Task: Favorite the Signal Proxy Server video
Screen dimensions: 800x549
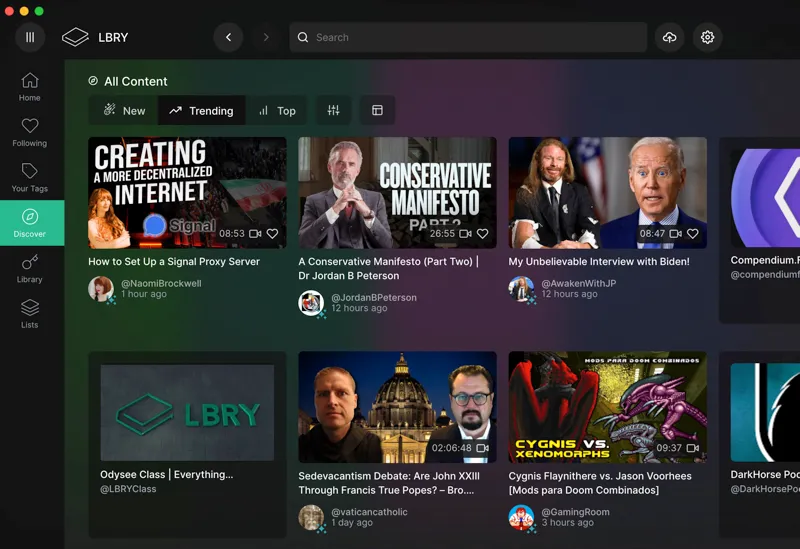Action: click(x=272, y=233)
